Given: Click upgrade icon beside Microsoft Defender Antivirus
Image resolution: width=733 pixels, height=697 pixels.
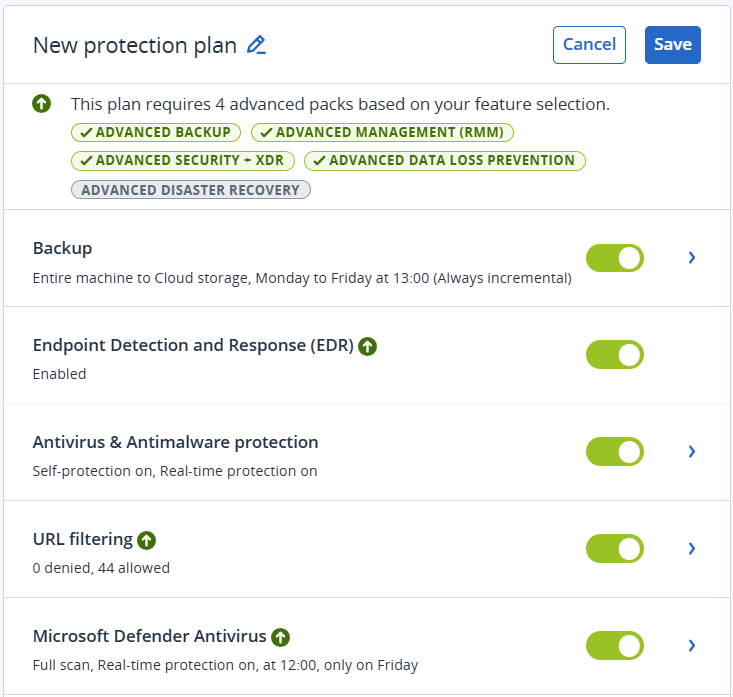Looking at the screenshot, I should point(281,637).
